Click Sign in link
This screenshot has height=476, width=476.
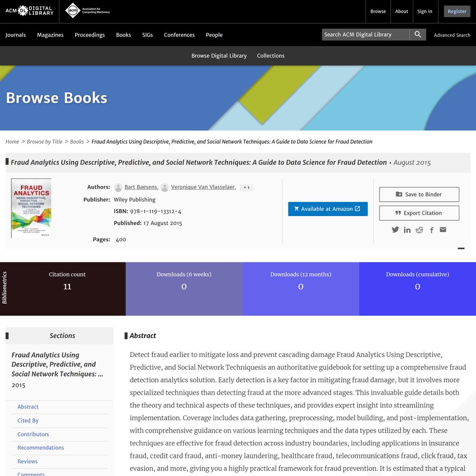point(425,11)
